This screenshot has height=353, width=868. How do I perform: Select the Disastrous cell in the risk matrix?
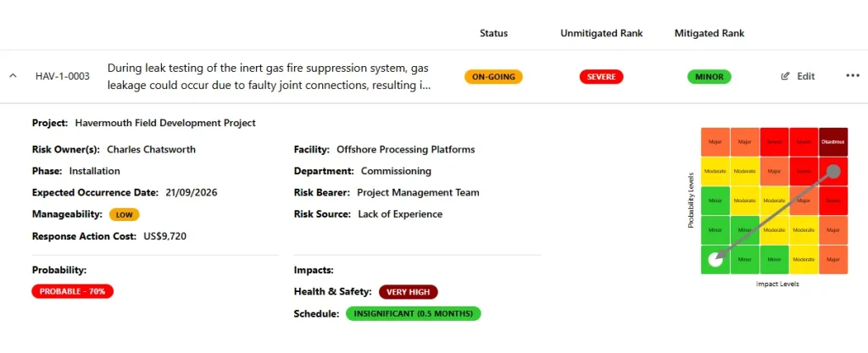[833, 142]
